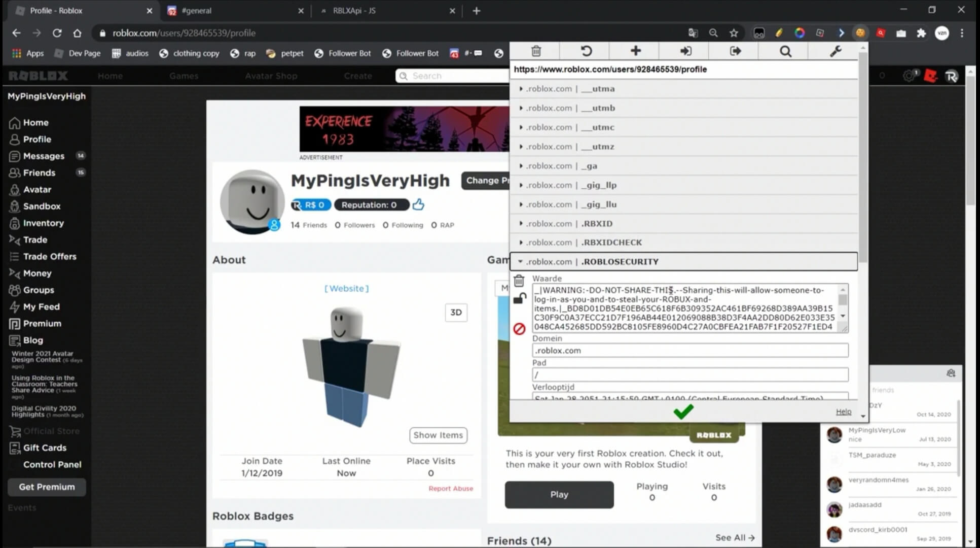This screenshot has height=548, width=980.
Task: Toggle the .ROBLOSECURITY cookie selected state
Action: pyautogui.click(x=520, y=261)
